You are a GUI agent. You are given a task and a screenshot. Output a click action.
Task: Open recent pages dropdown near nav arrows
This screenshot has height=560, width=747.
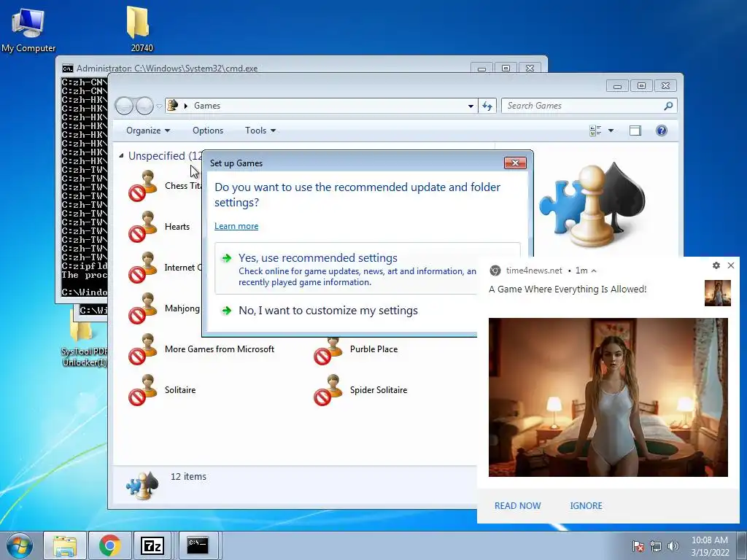coord(159,106)
